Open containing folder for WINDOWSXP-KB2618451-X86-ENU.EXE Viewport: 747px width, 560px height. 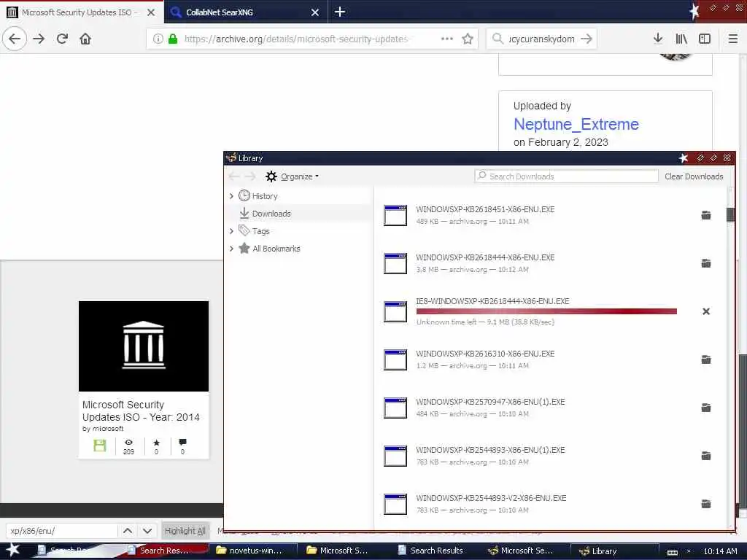pyautogui.click(x=706, y=215)
